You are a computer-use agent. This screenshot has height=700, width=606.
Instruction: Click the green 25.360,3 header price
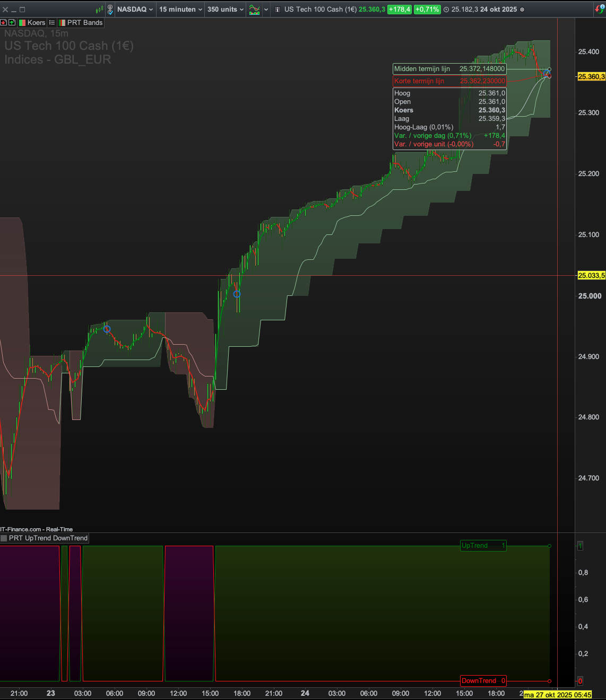pos(372,10)
